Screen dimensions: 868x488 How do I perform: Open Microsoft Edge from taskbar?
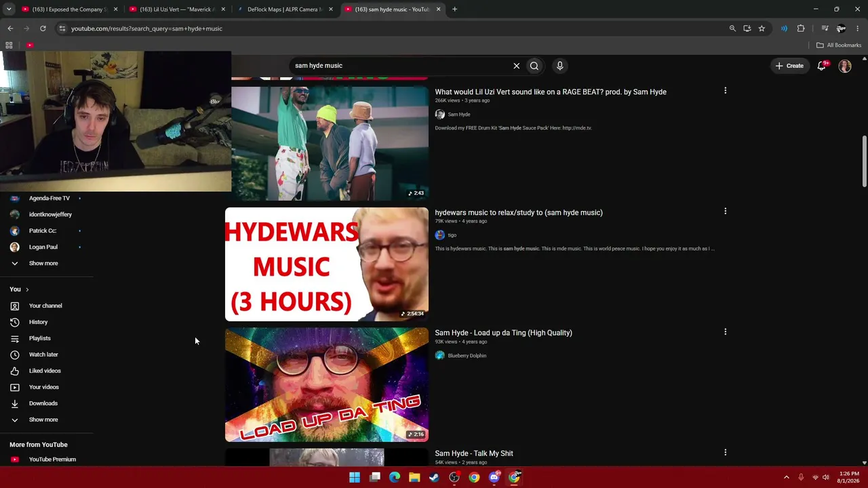click(x=395, y=477)
